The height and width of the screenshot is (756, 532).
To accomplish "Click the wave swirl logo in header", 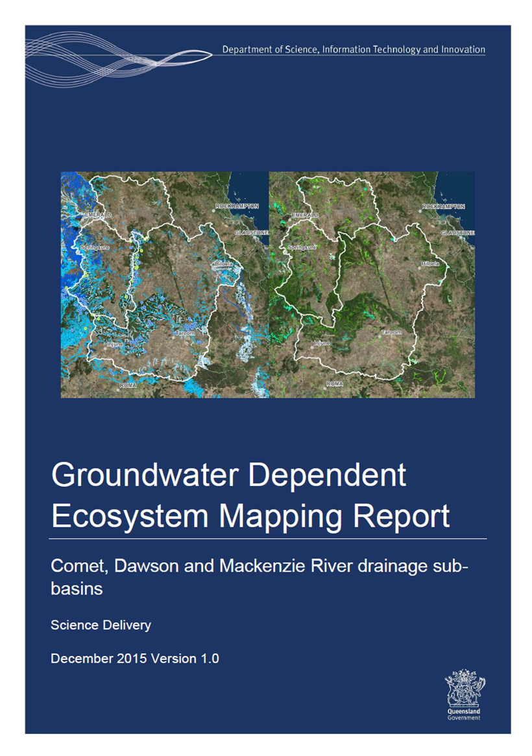I will pyautogui.click(x=117, y=58).
